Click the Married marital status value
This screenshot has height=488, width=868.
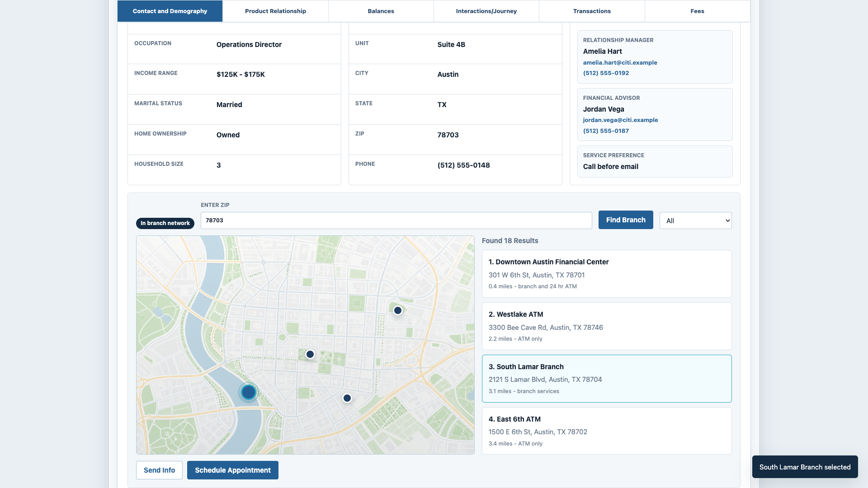[x=229, y=104]
